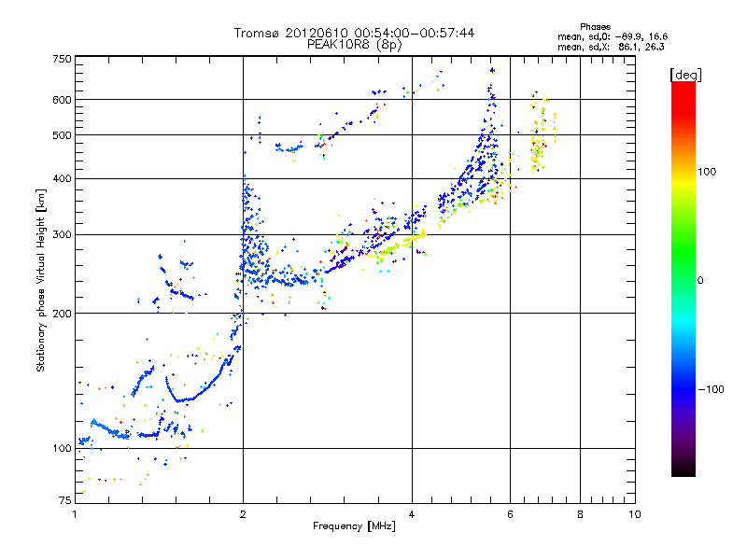Click the x-axis label "8"
This screenshot has height=560, width=747.
click(x=580, y=514)
